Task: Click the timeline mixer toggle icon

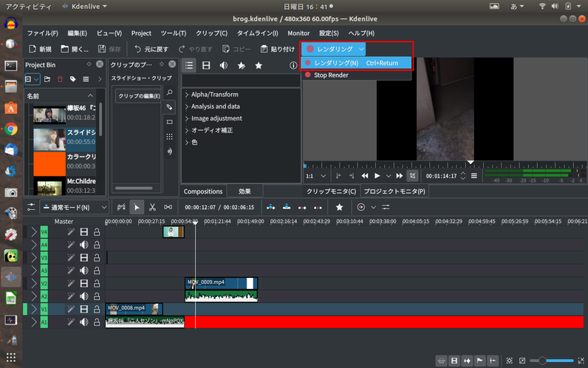Action: [x=386, y=207]
